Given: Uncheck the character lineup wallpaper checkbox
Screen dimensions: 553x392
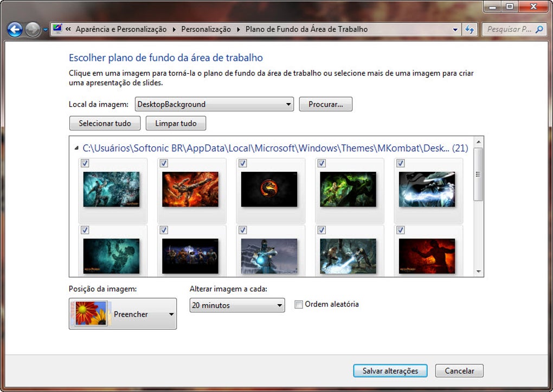Looking at the screenshot, I should point(164,230).
